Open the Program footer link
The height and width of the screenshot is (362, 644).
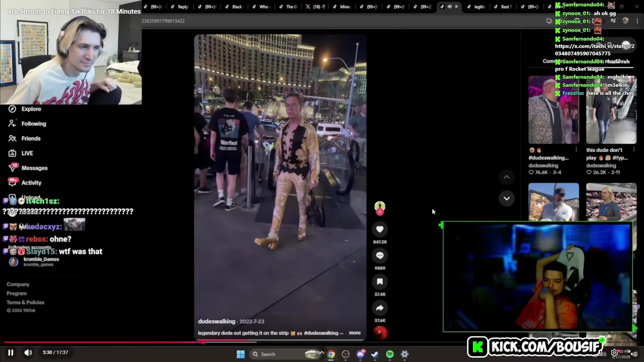coord(17,294)
